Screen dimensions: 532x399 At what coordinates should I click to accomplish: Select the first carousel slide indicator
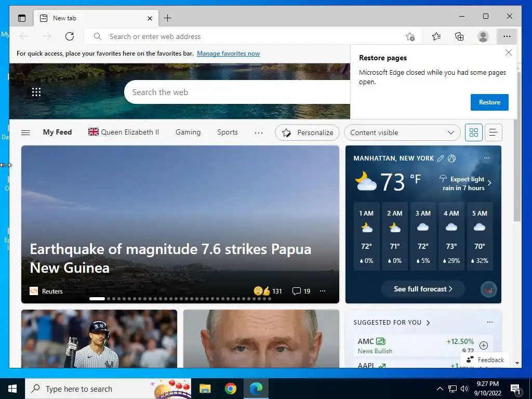97,299
